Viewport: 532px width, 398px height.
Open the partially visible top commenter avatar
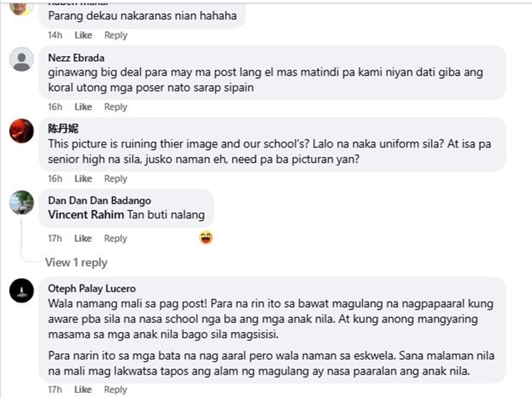click(21, 8)
